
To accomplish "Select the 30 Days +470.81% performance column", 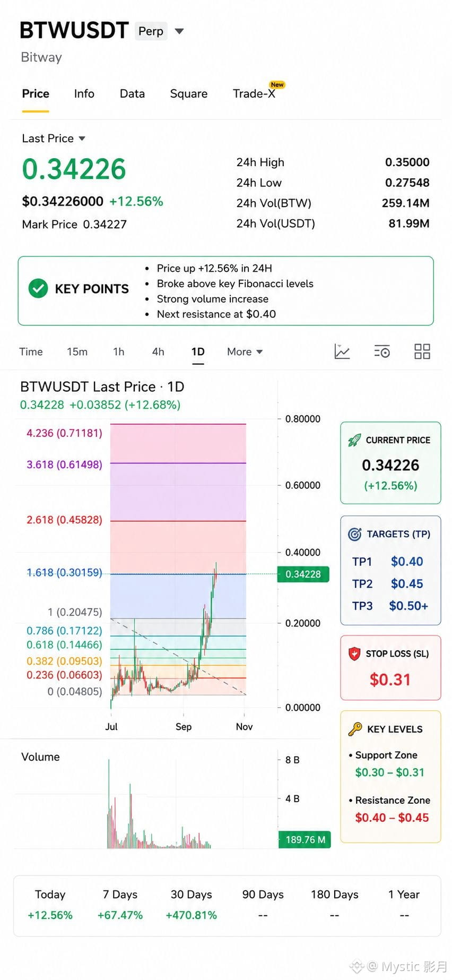I will point(191,905).
